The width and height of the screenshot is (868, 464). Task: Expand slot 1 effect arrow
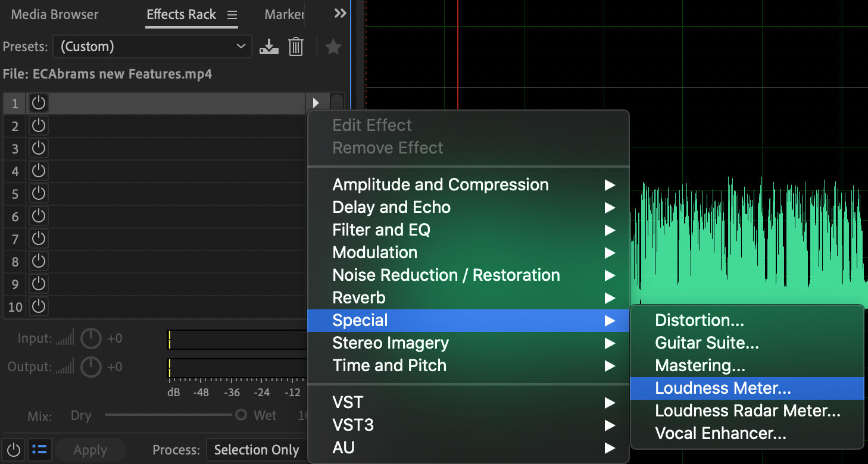coord(316,103)
